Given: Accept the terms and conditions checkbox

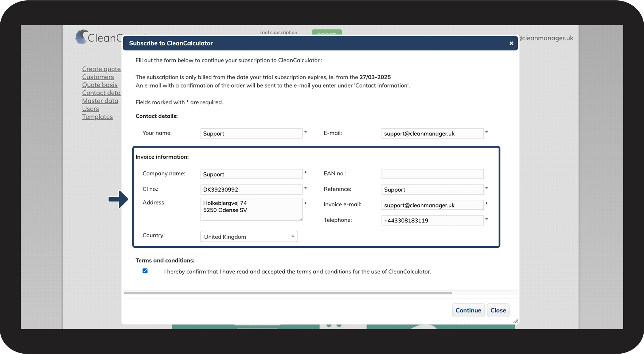Looking at the screenshot, I should click(x=145, y=271).
